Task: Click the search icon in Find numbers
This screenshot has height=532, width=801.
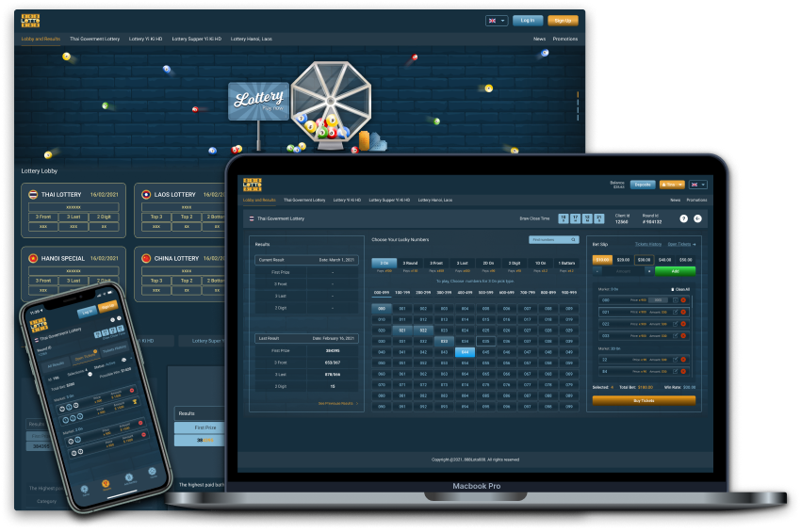Action: pos(575,240)
